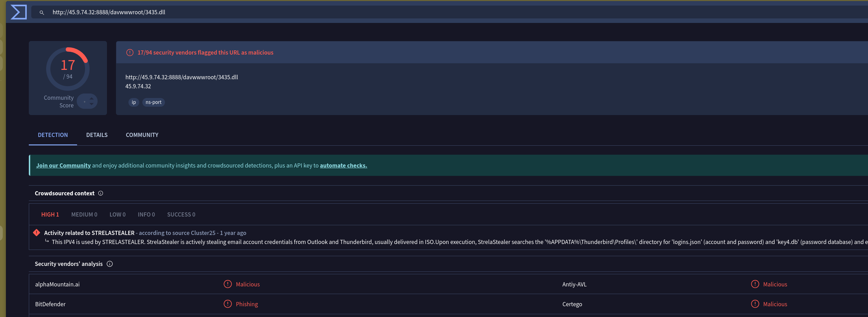Filter context by MEDIUM severity
The image size is (868, 317).
(84, 215)
